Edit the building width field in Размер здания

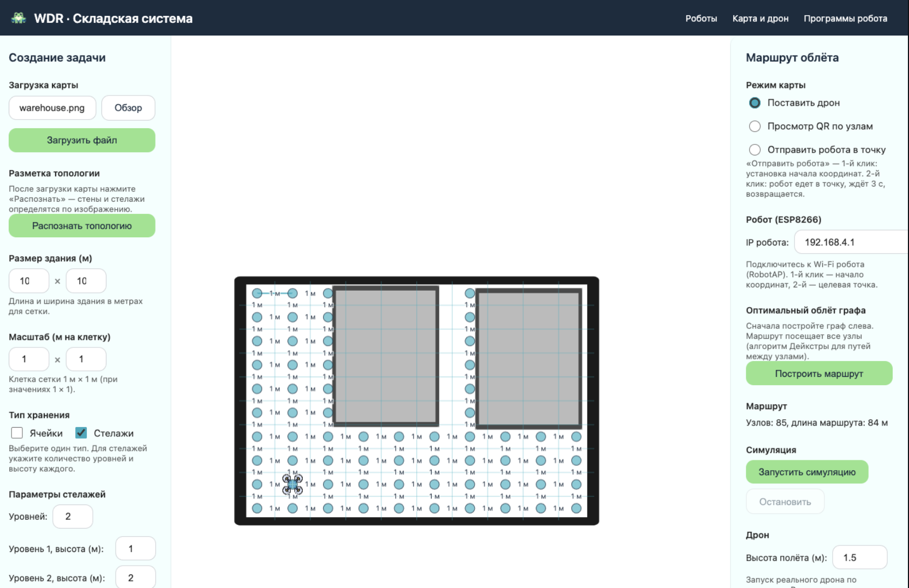click(86, 281)
